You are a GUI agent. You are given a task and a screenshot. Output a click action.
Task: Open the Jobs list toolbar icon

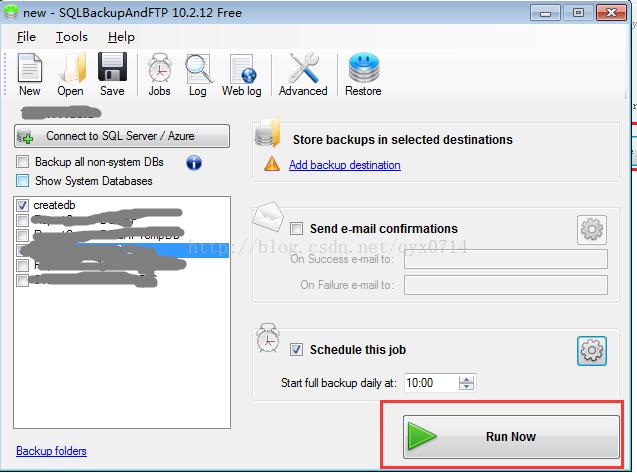(159, 75)
